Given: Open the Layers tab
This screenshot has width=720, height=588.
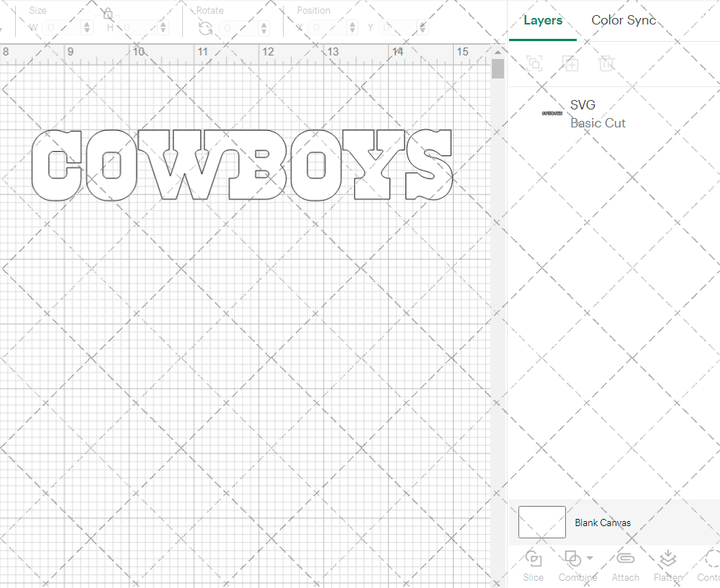Looking at the screenshot, I should [x=543, y=20].
